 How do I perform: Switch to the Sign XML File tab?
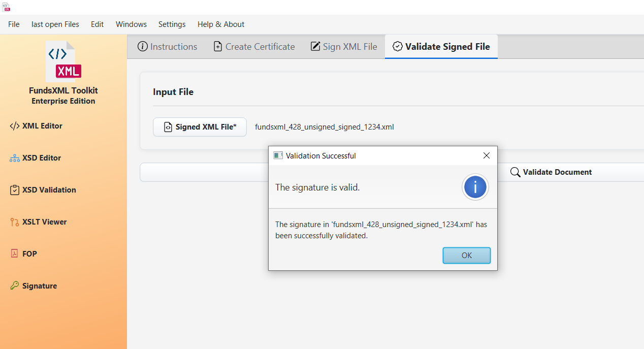344,47
